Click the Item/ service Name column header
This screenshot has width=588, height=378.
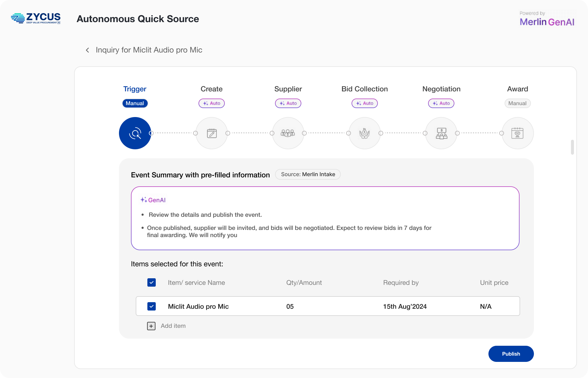[196, 283]
